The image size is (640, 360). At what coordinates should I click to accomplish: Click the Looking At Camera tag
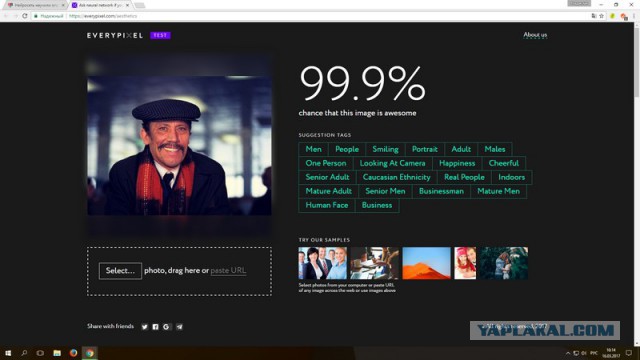coord(393,163)
